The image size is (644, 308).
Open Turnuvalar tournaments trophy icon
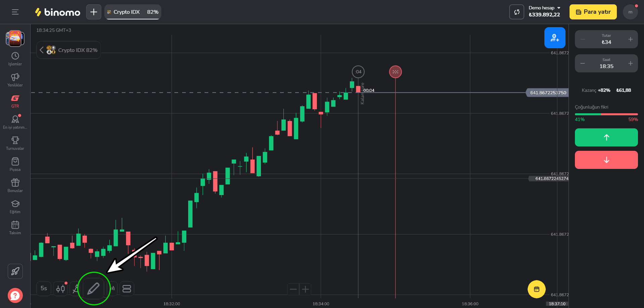coord(15,143)
